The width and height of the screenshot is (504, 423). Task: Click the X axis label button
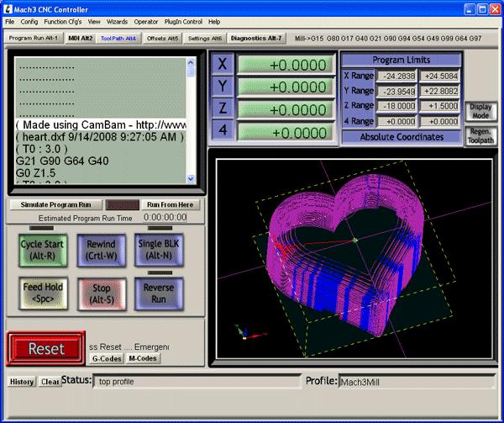coord(223,64)
